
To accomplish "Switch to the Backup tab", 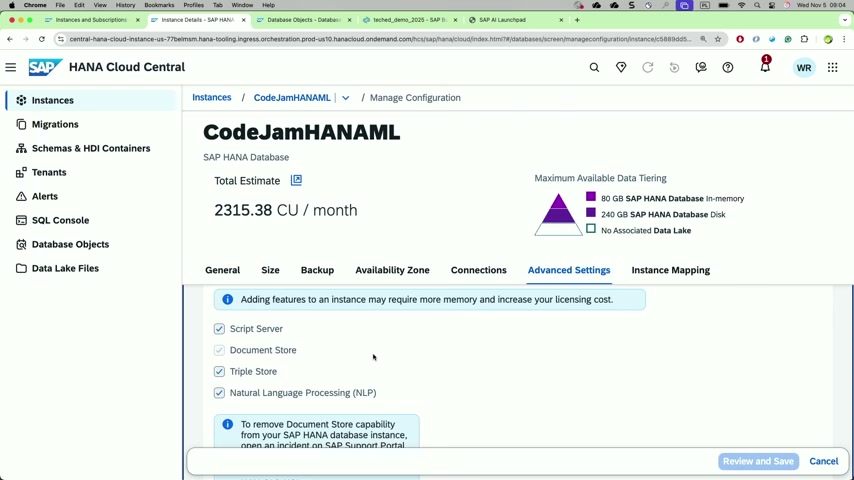I will pyautogui.click(x=318, y=270).
